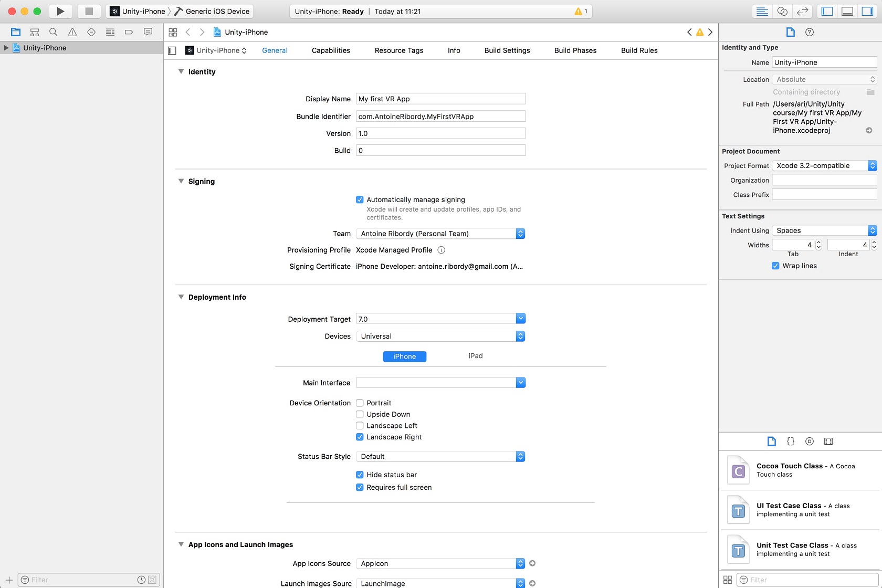Toggle the project and targets list sidebar

pyautogui.click(x=172, y=50)
